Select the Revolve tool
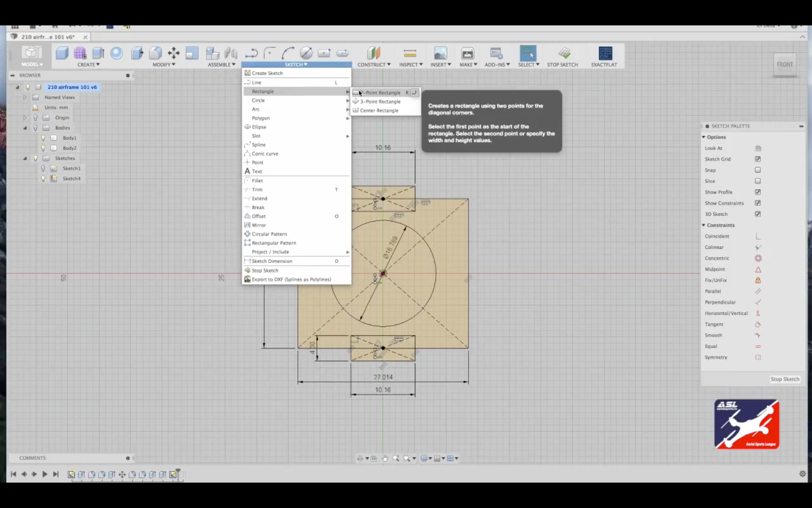Screen dimensions: 812x508 click(117, 53)
